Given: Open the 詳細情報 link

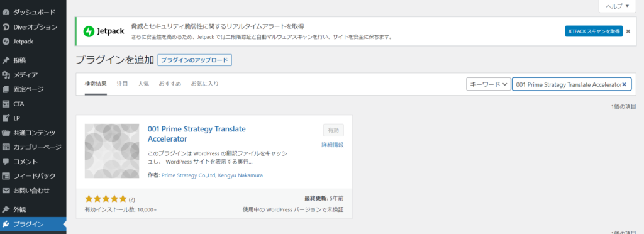Looking at the screenshot, I should 333,145.
